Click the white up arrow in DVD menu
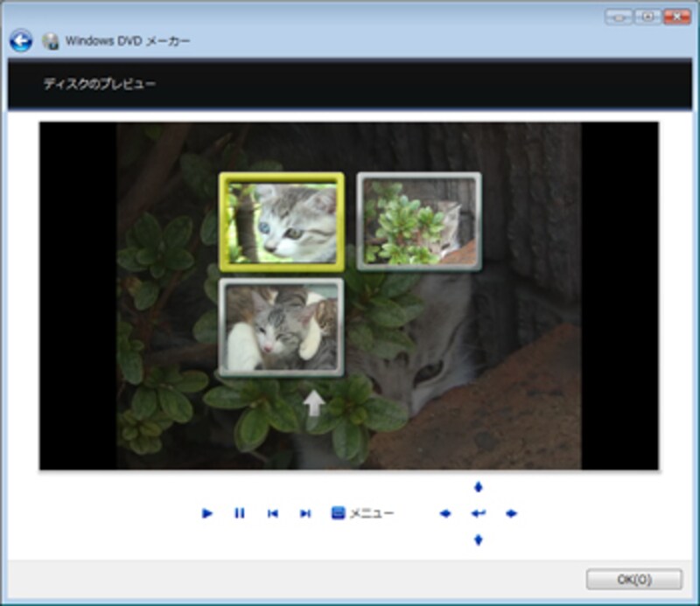The image size is (700, 606). [x=312, y=403]
